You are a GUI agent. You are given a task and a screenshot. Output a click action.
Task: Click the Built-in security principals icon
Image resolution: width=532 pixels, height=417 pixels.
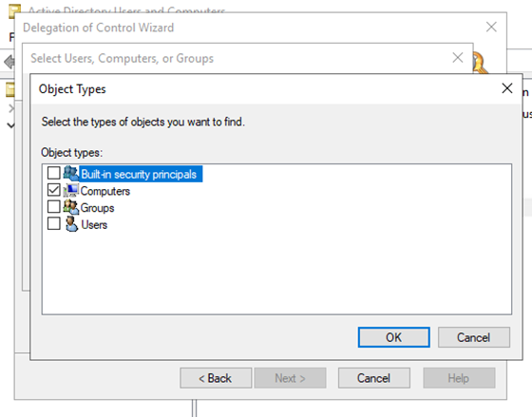[71, 173]
